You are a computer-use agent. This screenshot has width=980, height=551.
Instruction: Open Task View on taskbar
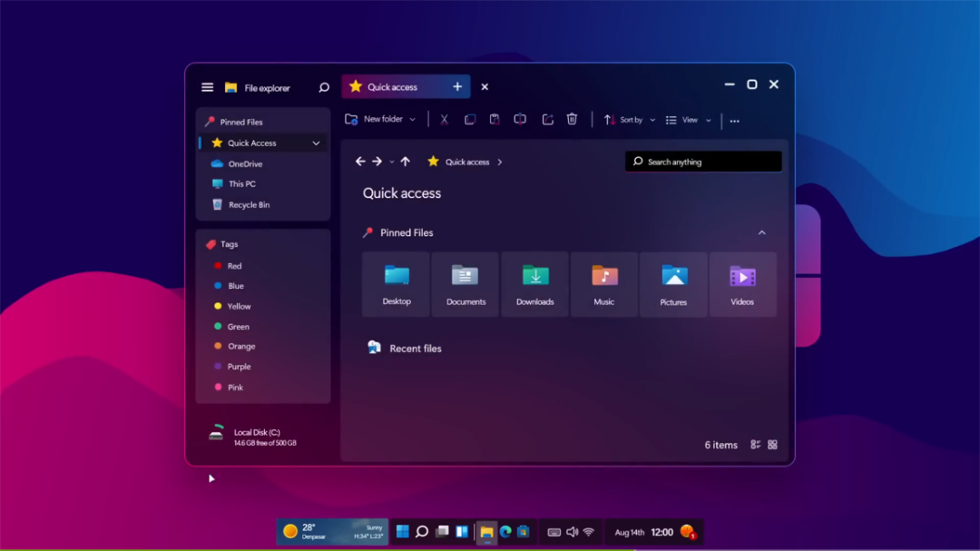[x=442, y=532]
